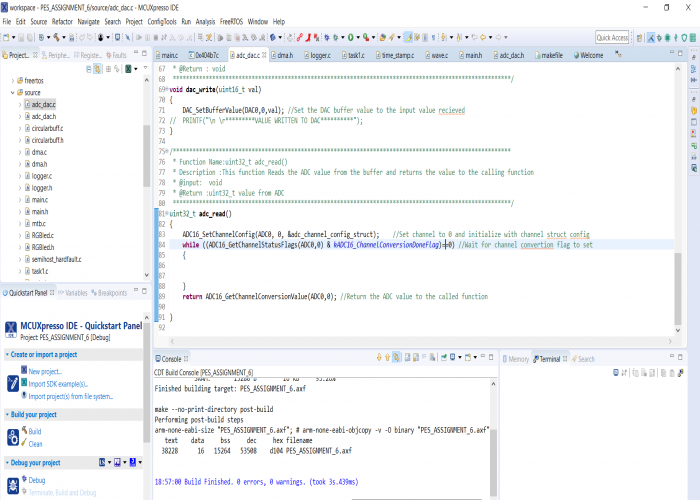The height and width of the screenshot is (500, 700).
Task: Switch to logger.c editor tab
Action: [x=317, y=55]
